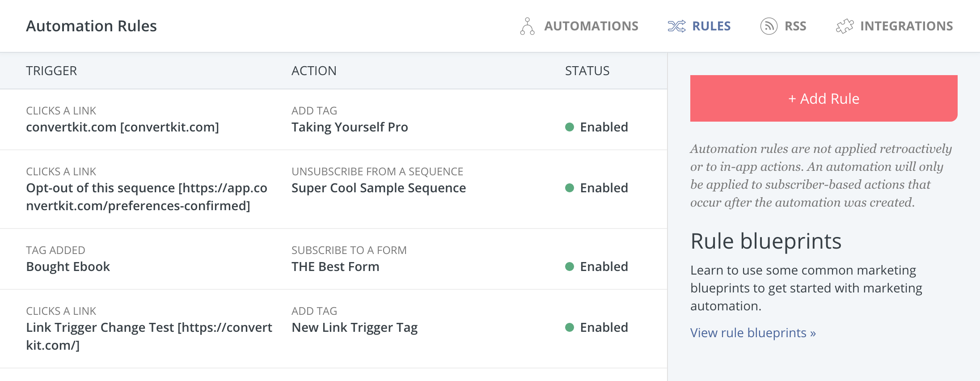Click green status dot for Taking Yourself Pro
The image size is (980, 381).
click(x=570, y=127)
